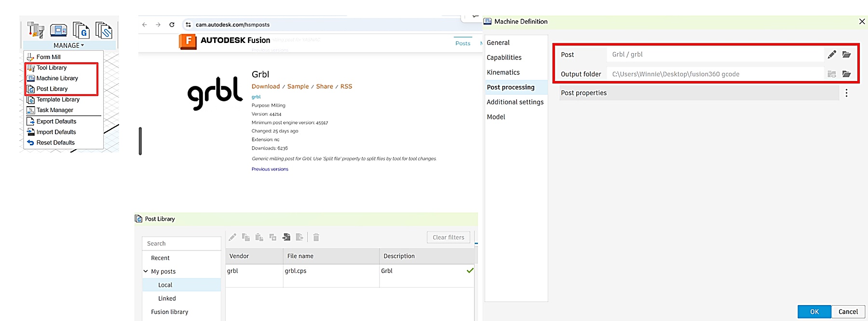Click the Output folder path field
868x321 pixels.
click(715, 74)
